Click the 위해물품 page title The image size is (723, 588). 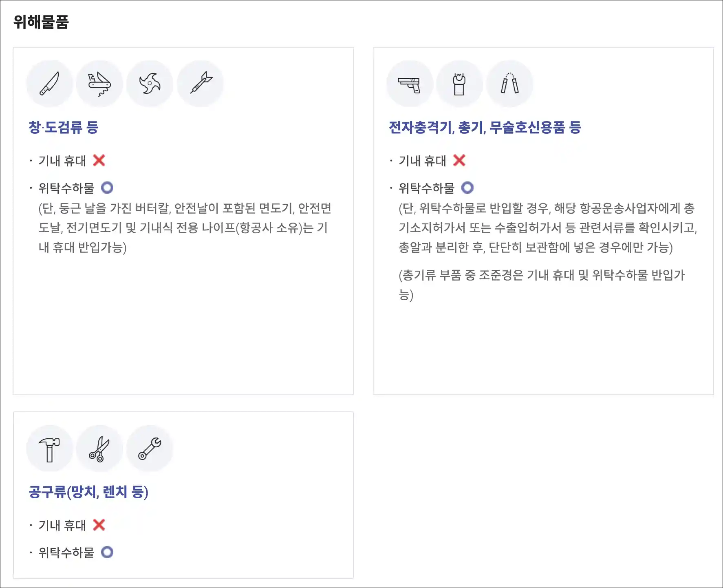coord(41,22)
